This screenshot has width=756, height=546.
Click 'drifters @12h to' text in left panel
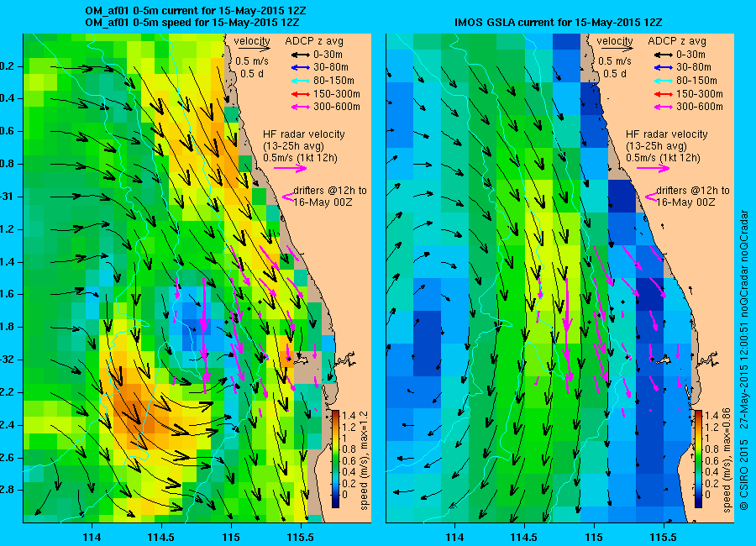pos(330,191)
